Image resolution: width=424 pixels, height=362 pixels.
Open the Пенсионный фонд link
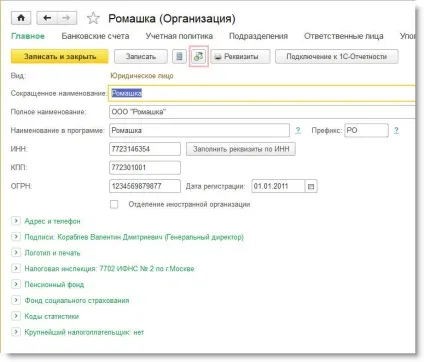(54, 284)
